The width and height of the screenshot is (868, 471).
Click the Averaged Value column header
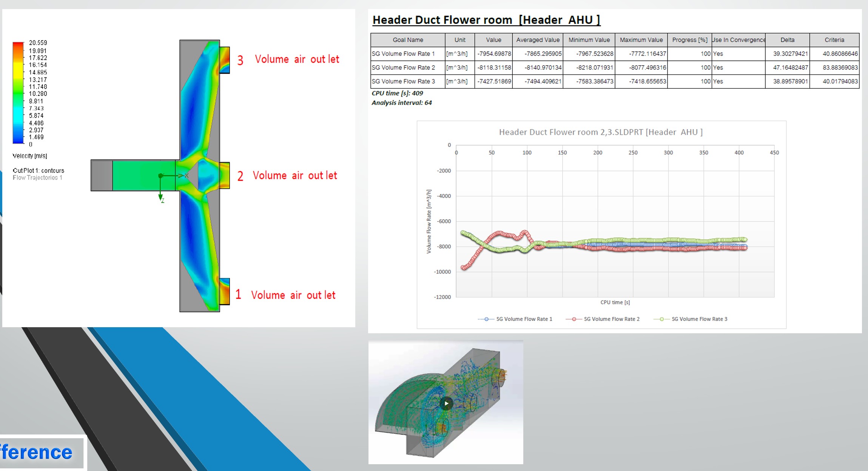coord(538,40)
